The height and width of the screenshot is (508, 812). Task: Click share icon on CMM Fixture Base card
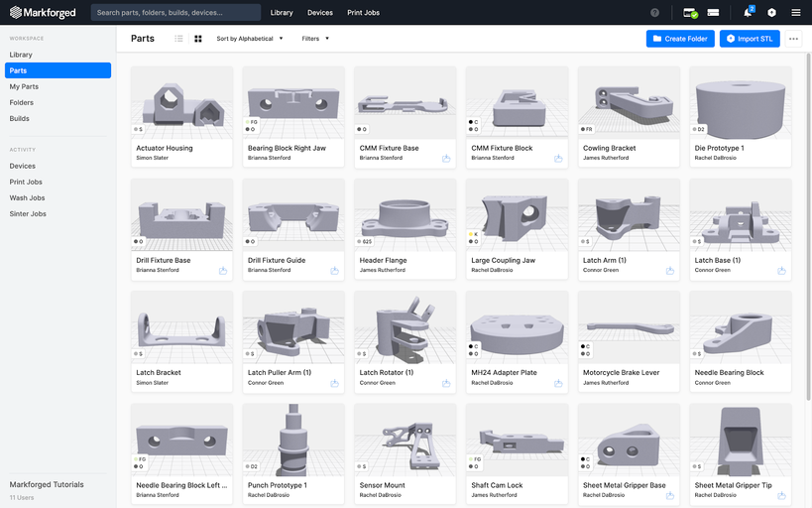[446, 158]
